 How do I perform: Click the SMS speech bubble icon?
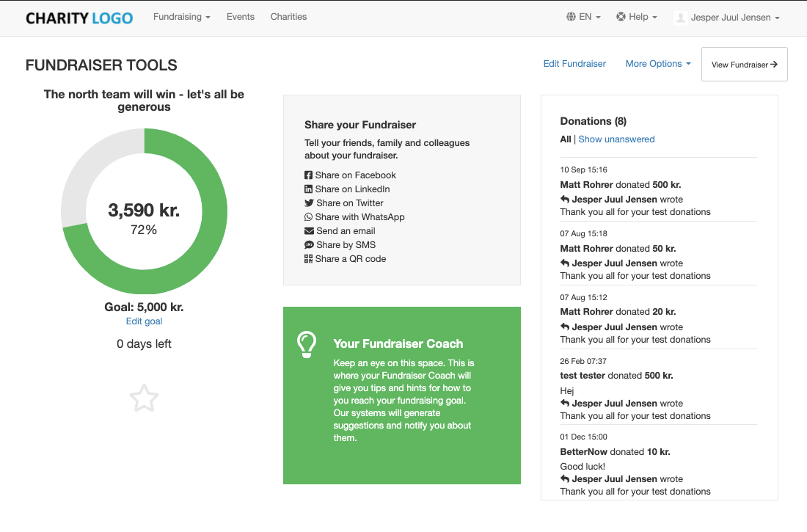pyautogui.click(x=309, y=245)
